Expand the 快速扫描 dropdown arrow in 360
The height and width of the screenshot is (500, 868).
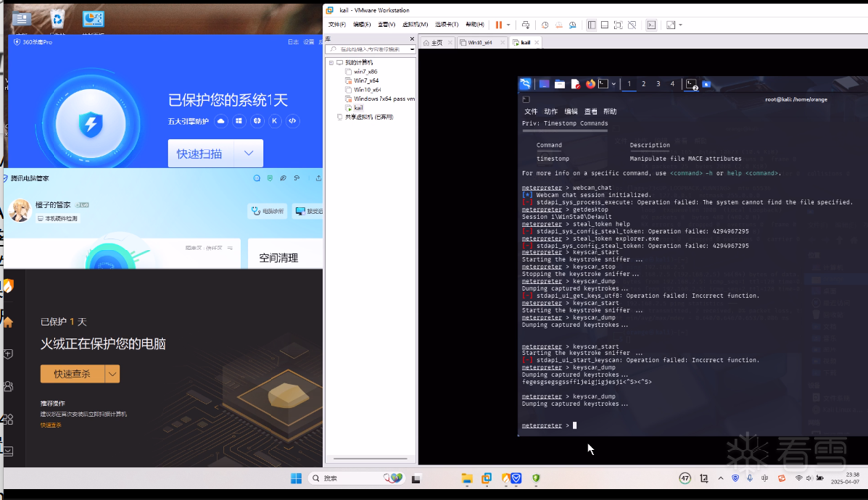pos(249,153)
